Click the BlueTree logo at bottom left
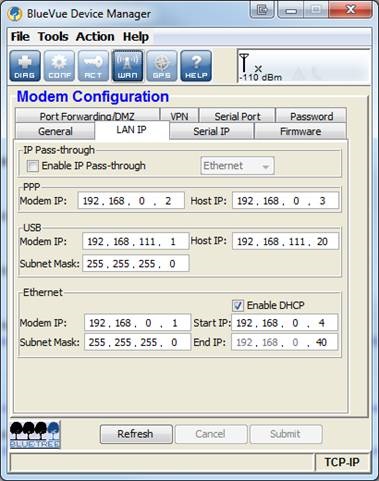Viewport: 379px width, 481px height. point(35,435)
